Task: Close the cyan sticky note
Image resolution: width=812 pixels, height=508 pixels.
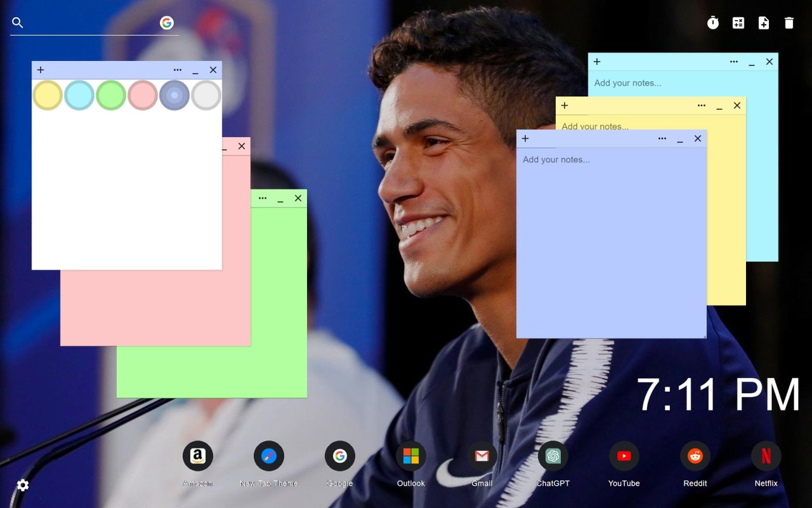Action: (769, 62)
